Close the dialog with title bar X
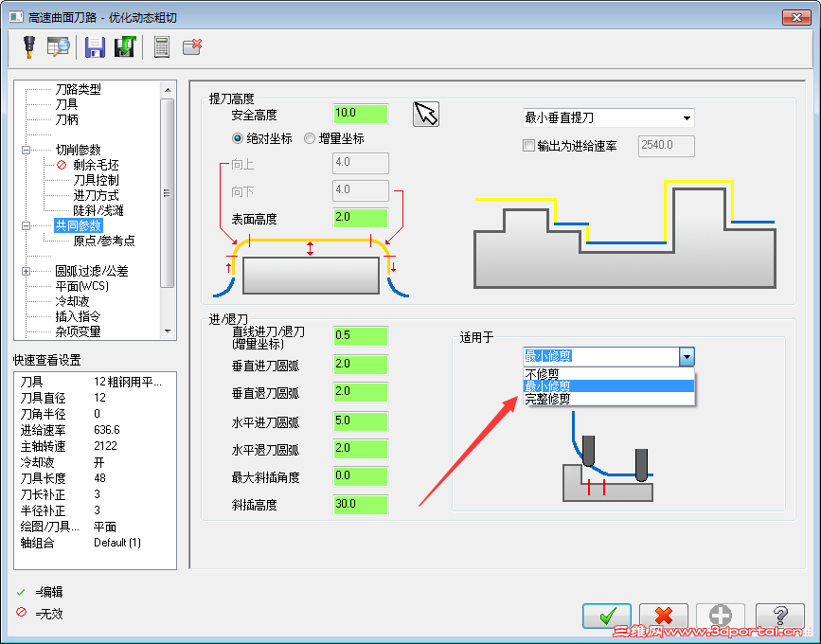This screenshot has width=821, height=644. click(x=796, y=17)
